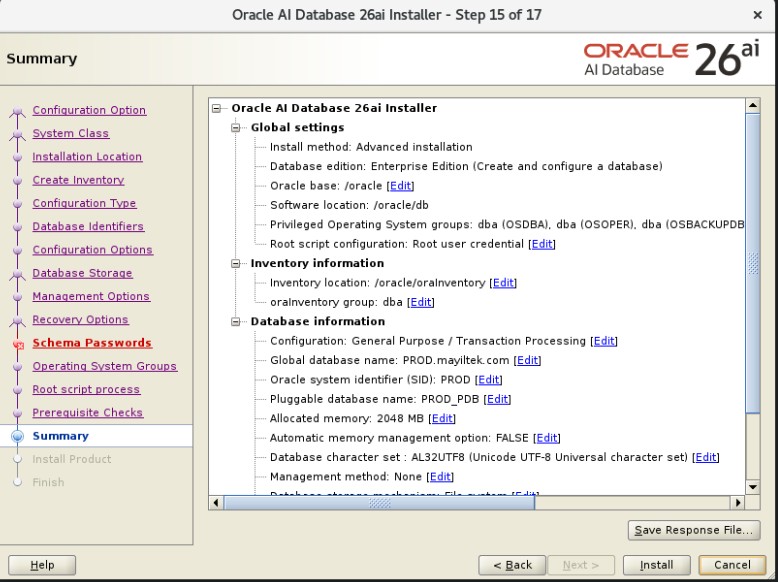Image resolution: width=778 pixels, height=582 pixels.
Task: Select the current Summary step
Action: (x=61, y=436)
